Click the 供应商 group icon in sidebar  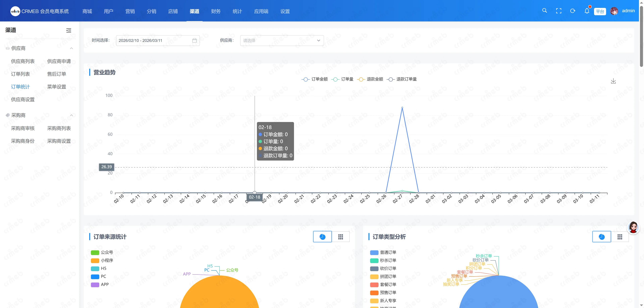pos(8,48)
